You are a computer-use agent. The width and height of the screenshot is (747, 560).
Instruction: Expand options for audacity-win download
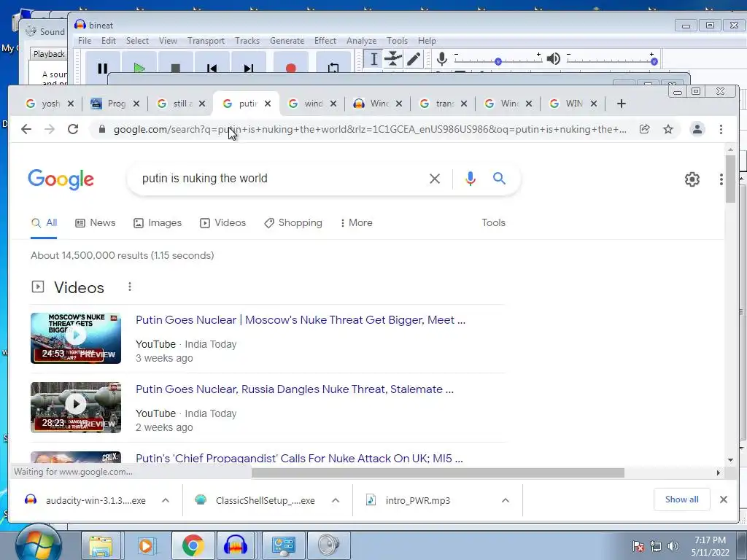tap(166, 500)
